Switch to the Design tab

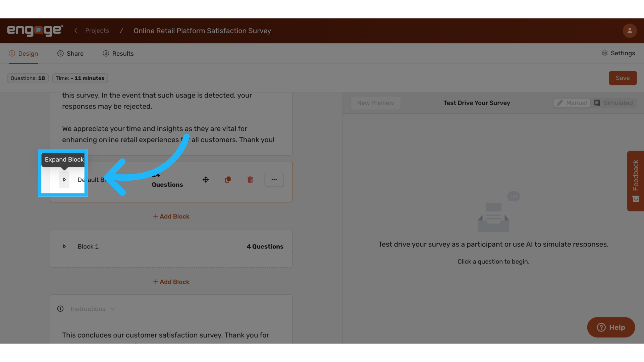(23, 54)
